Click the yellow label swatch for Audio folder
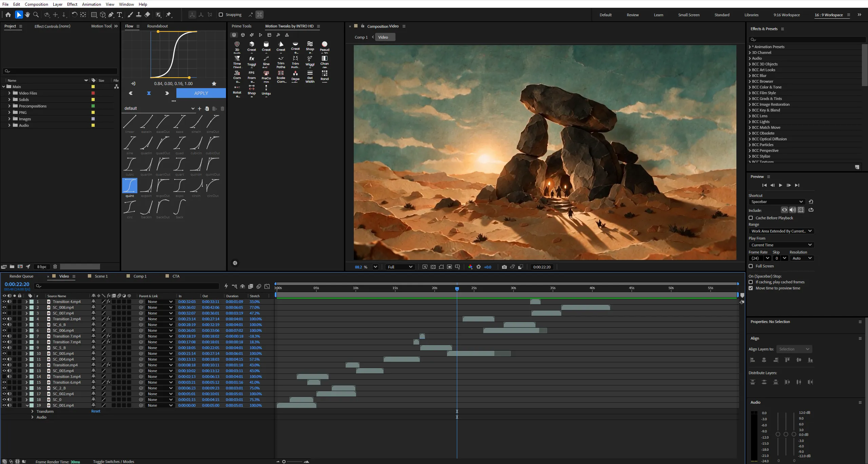Image resolution: width=868 pixels, height=464 pixels. coord(93,125)
